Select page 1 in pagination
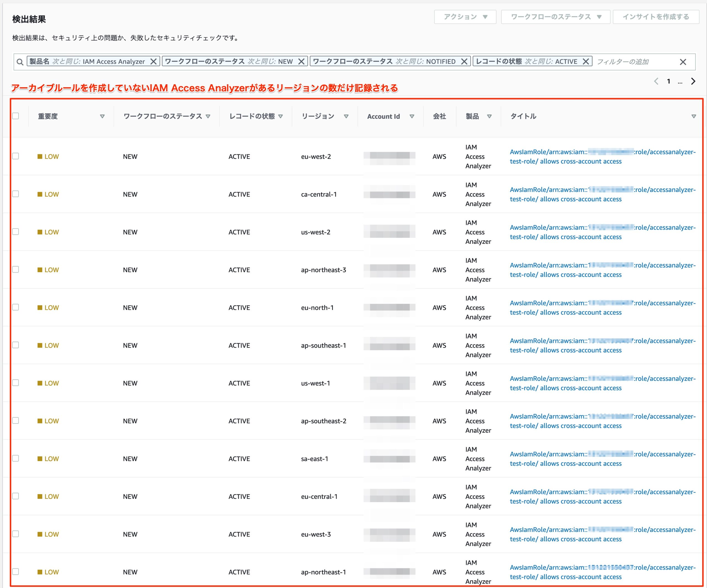The height and width of the screenshot is (588, 707). (669, 81)
